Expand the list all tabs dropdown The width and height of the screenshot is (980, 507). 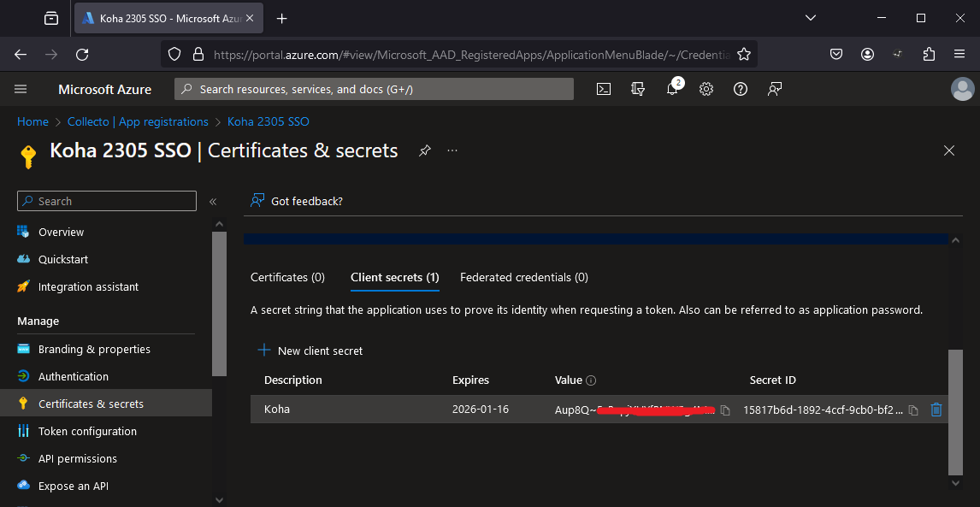click(811, 18)
